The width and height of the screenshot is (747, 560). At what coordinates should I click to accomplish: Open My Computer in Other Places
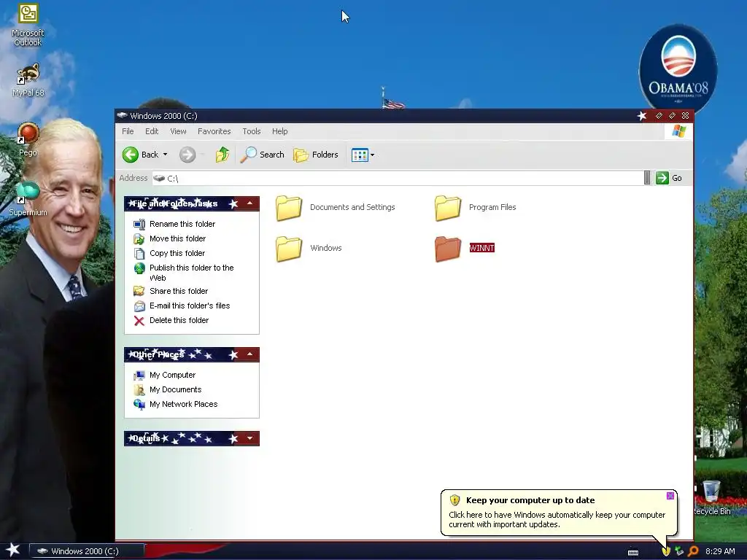click(172, 376)
